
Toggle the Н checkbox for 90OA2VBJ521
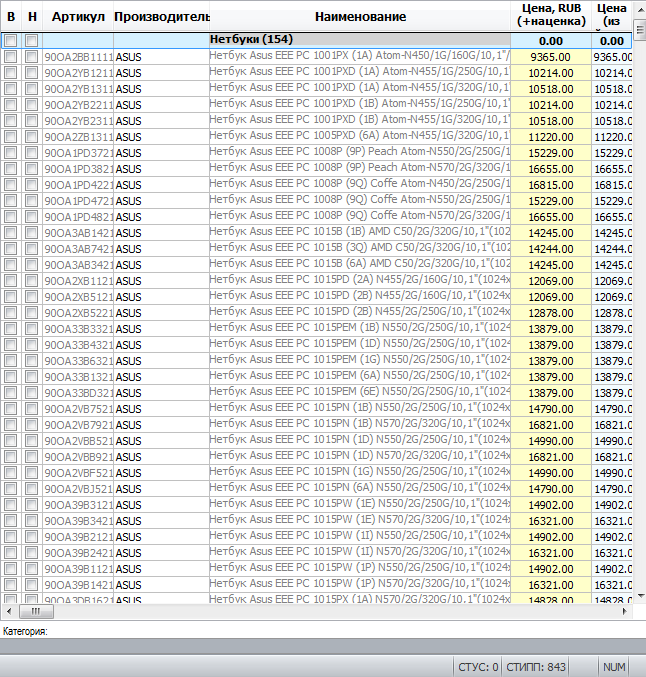31,489
